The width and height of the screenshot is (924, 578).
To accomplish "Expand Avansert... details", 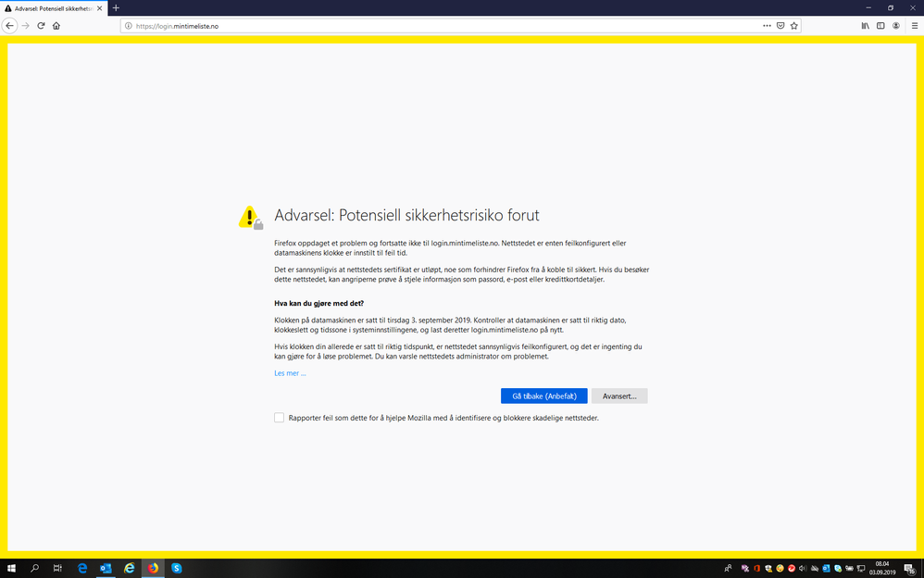I will [619, 396].
